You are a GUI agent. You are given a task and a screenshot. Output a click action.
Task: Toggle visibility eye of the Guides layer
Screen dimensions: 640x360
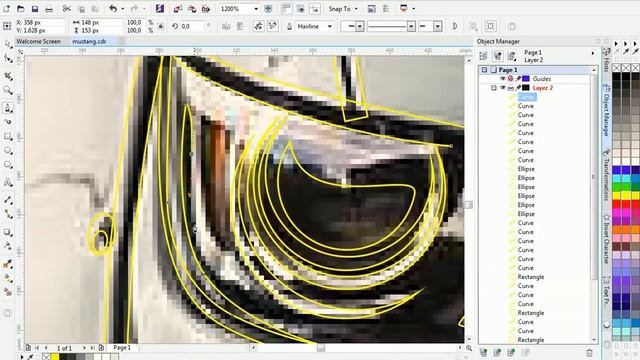coord(503,79)
